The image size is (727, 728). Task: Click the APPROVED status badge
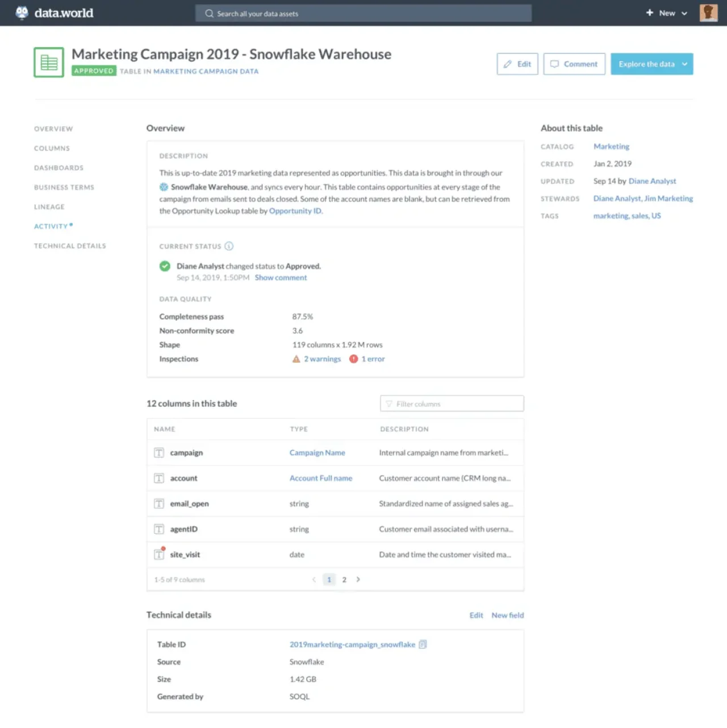pyautogui.click(x=94, y=71)
